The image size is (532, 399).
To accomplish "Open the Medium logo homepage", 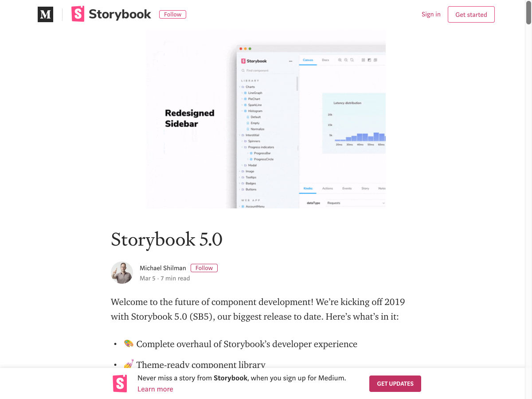I will coord(45,15).
